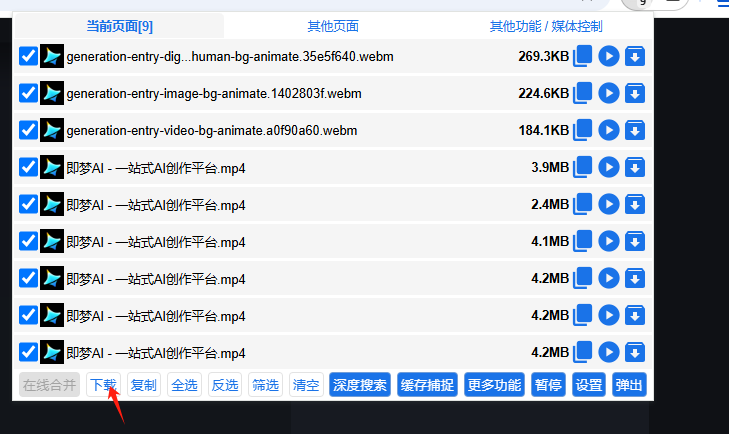Play image-bg-animate.1402803f.webm preview
Screen dimensions: 729x434
[x=609, y=93]
